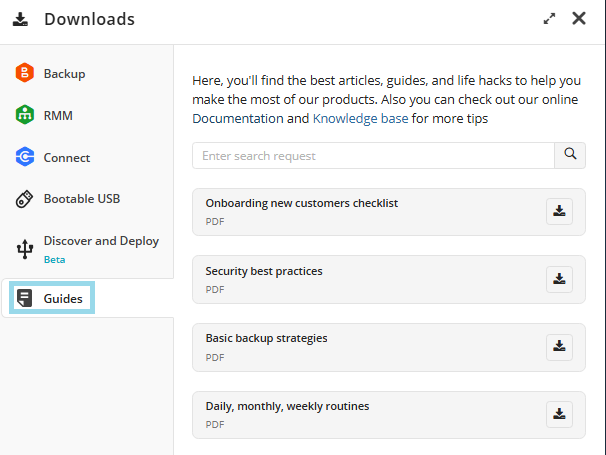Follow the Knowledge base link
This screenshot has width=606, height=455.
(x=360, y=118)
